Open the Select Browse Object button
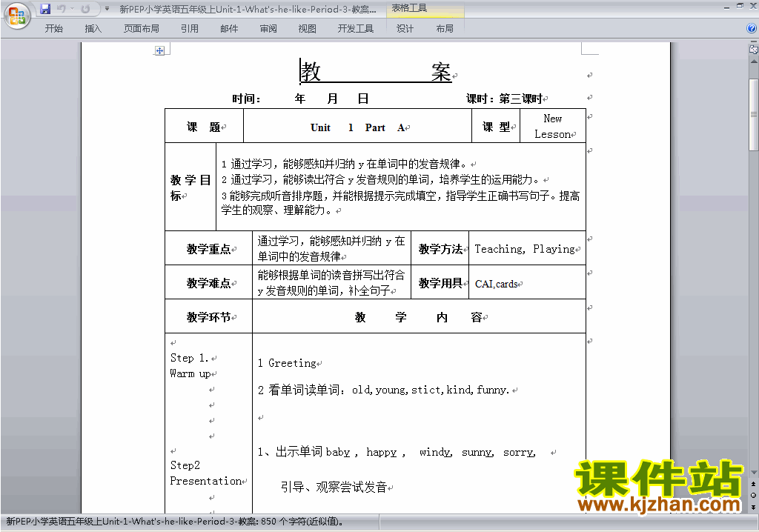This screenshot has height=532, width=759. point(754,495)
